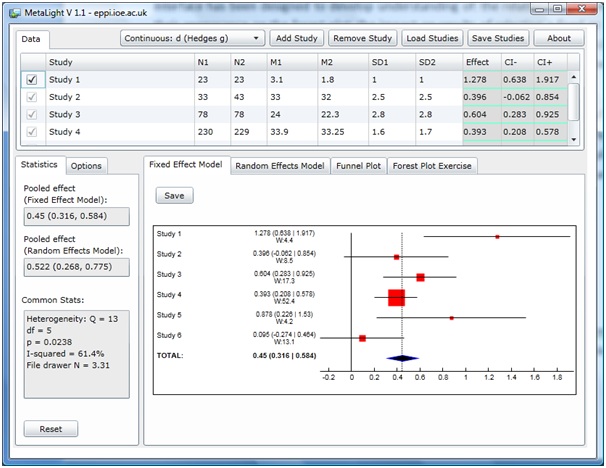This screenshot has width=606, height=468.
Task: Toggle the Study 2 checkbox
Action: [x=33, y=97]
